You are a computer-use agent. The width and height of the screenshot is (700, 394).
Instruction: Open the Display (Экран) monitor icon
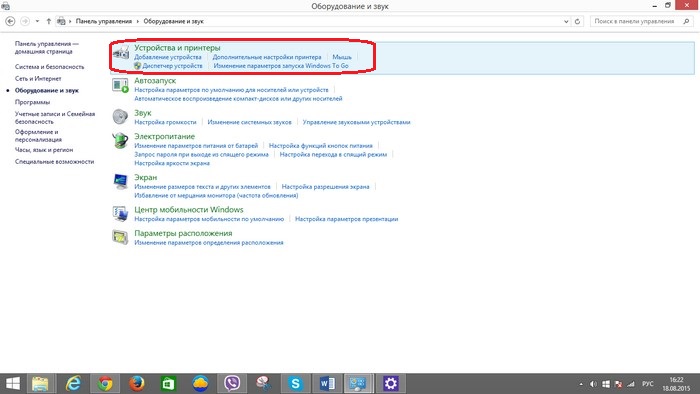coord(121,181)
